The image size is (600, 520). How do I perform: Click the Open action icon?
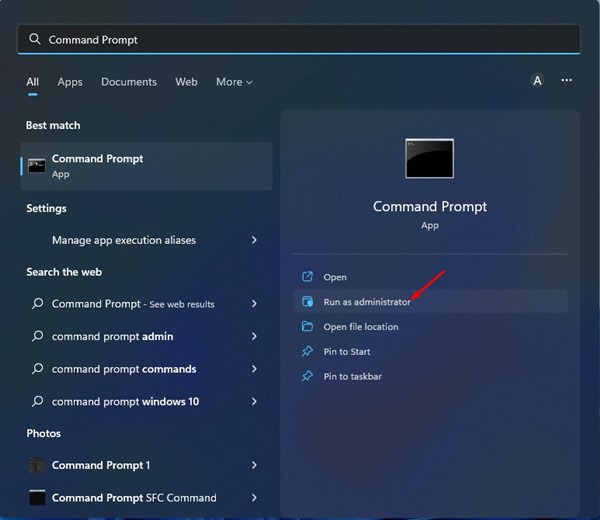(x=307, y=277)
